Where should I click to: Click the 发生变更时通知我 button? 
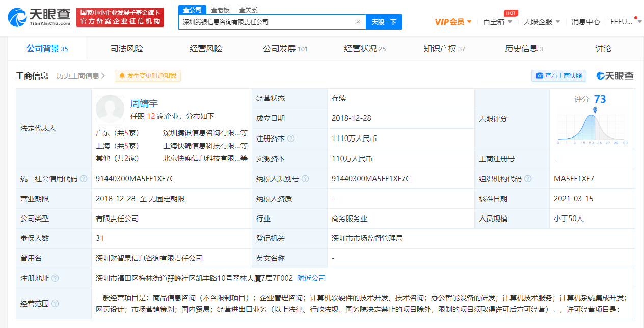(x=148, y=76)
